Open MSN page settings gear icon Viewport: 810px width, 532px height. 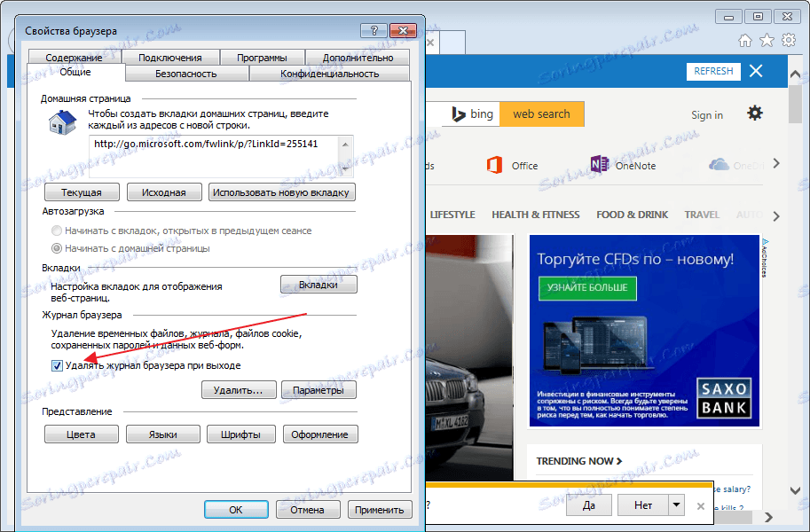[x=755, y=113]
